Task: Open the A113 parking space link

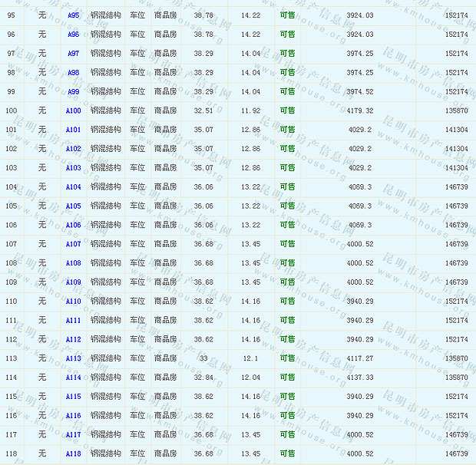Action: click(73, 358)
